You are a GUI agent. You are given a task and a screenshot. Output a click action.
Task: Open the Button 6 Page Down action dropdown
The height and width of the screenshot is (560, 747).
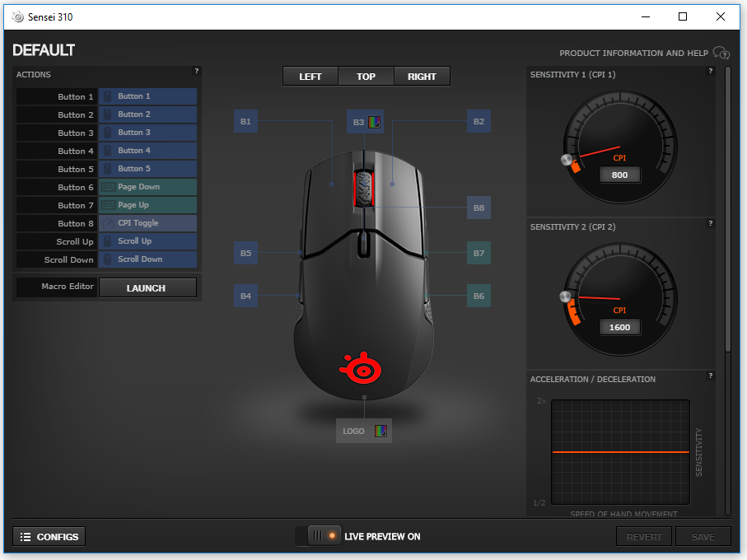147,187
